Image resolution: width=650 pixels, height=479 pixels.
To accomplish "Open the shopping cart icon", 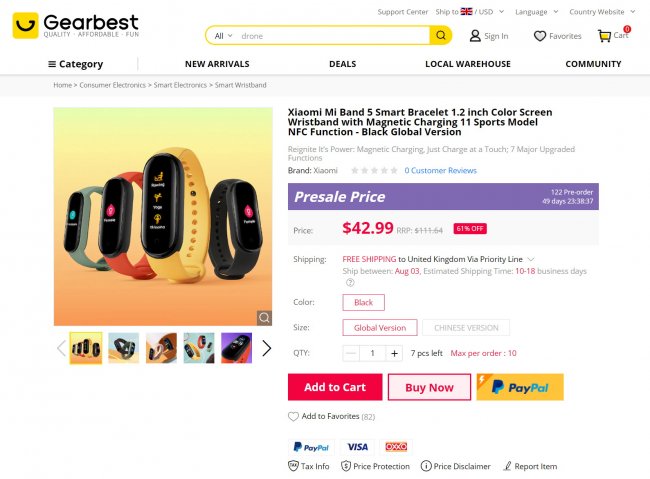I will [x=605, y=36].
